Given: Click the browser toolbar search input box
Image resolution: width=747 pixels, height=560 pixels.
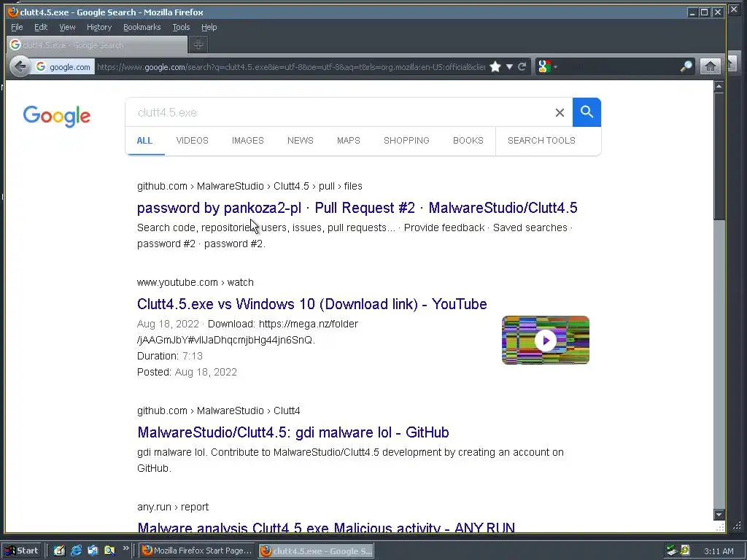Looking at the screenshot, I should coord(619,66).
